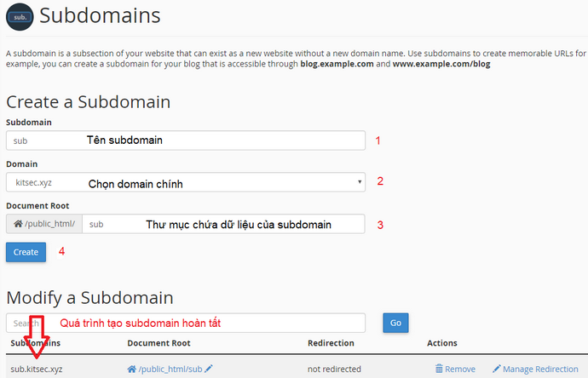
Task: Click the trash icon next to Remove
Action: tap(439, 369)
